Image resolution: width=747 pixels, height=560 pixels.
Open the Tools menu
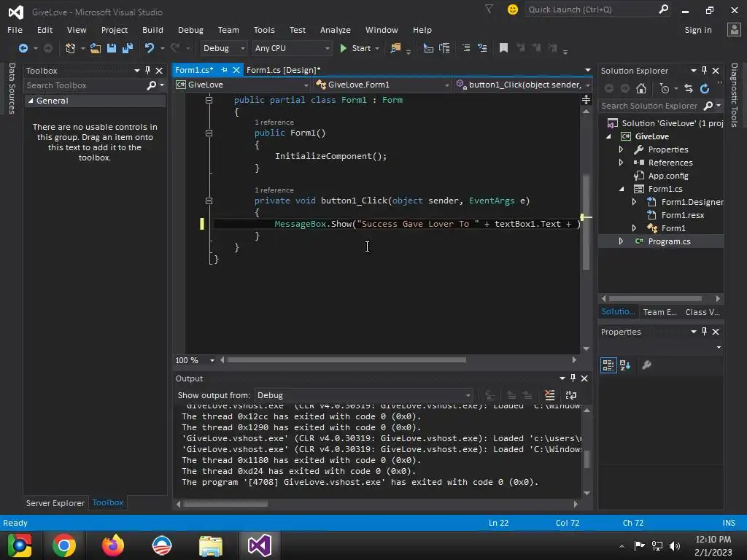point(264,29)
